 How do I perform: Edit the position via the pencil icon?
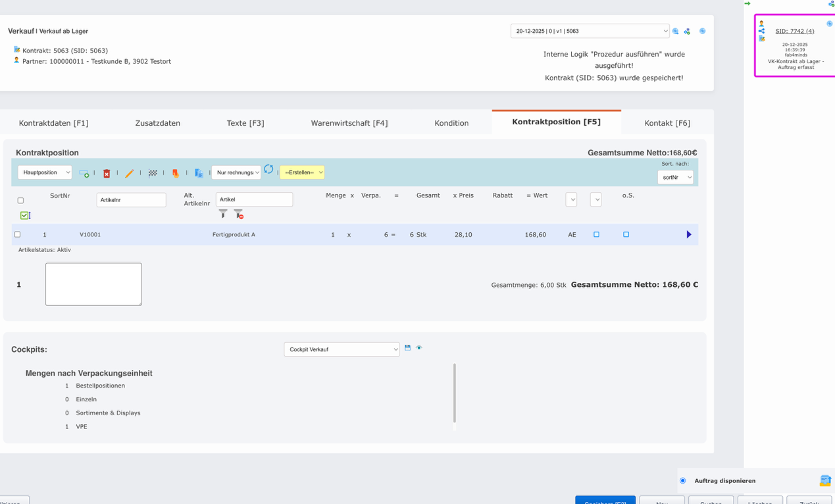click(130, 172)
